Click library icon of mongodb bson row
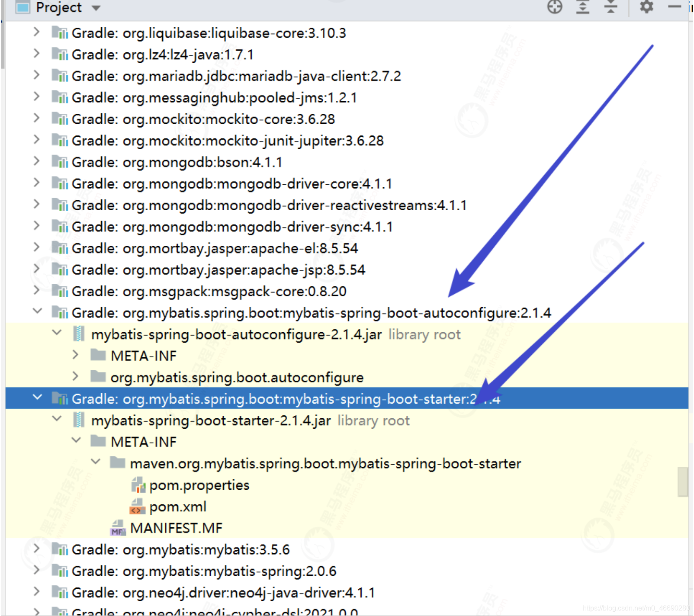The height and width of the screenshot is (616, 694). pyautogui.click(x=60, y=162)
